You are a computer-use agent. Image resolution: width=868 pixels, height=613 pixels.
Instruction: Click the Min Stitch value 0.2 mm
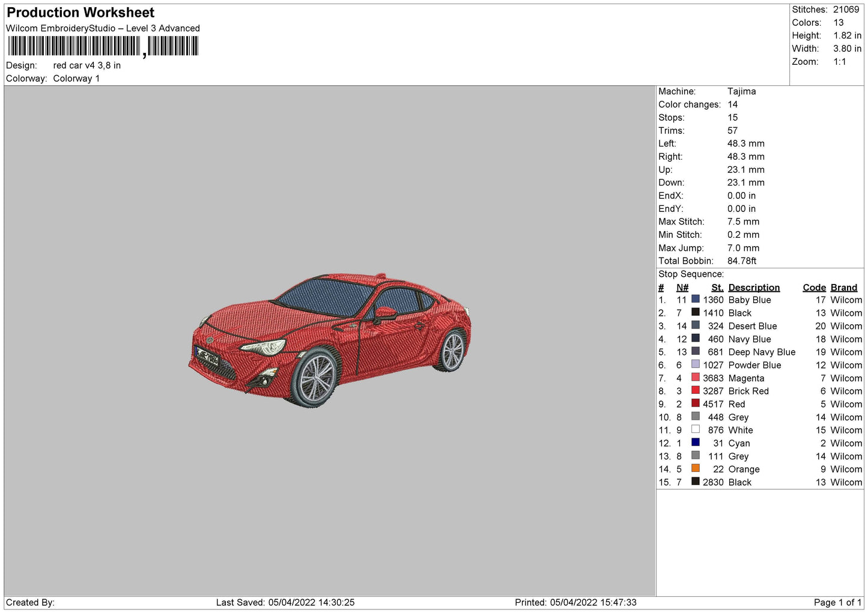pyautogui.click(x=744, y=235)
